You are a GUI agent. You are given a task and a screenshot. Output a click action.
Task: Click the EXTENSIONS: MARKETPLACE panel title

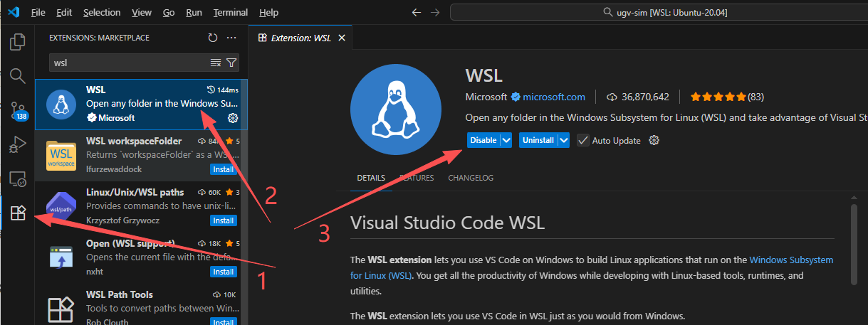99,38
